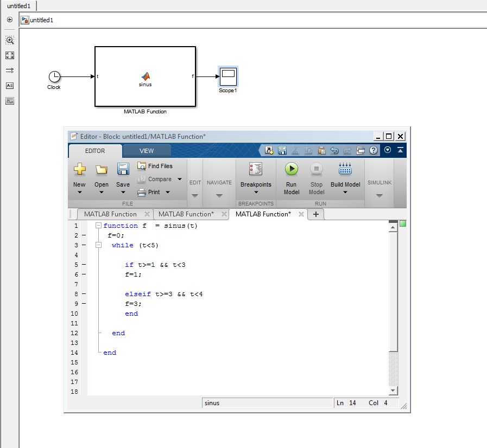Collapse the function code fold on line 1
The width and height of the screenshot is (487, 448).
point(98,226)
